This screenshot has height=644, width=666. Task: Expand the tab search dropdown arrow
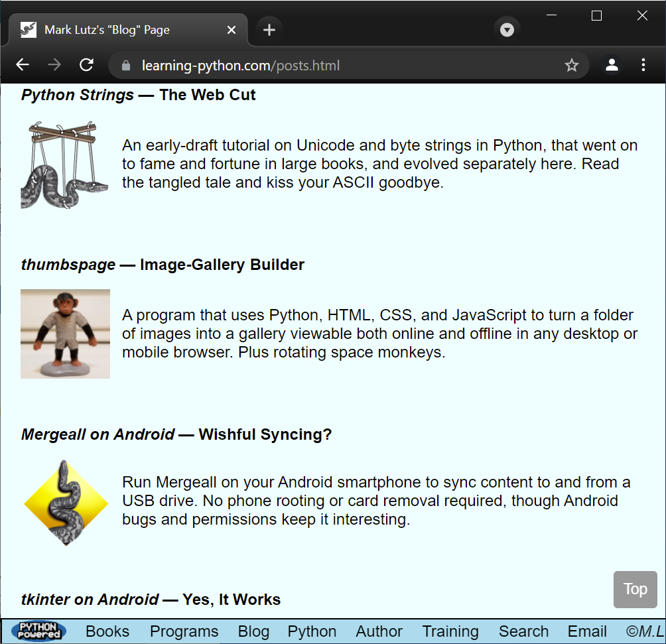507,30
